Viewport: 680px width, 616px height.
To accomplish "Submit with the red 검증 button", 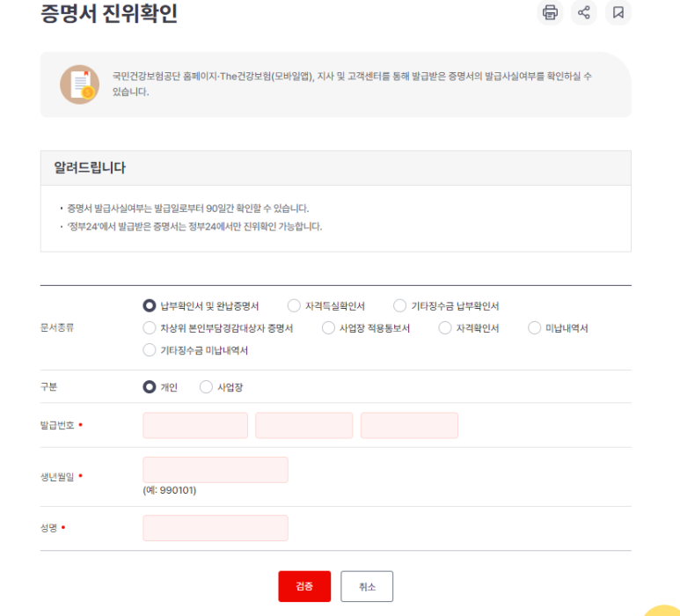I will pyautogui.click(x=304, y=586).
